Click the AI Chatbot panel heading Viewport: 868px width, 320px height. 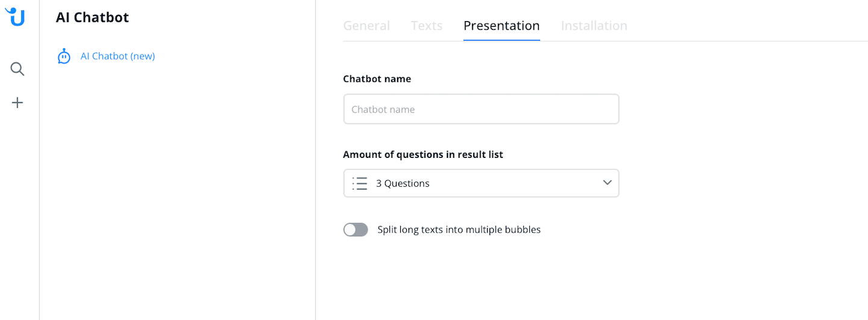click(92, 17)
